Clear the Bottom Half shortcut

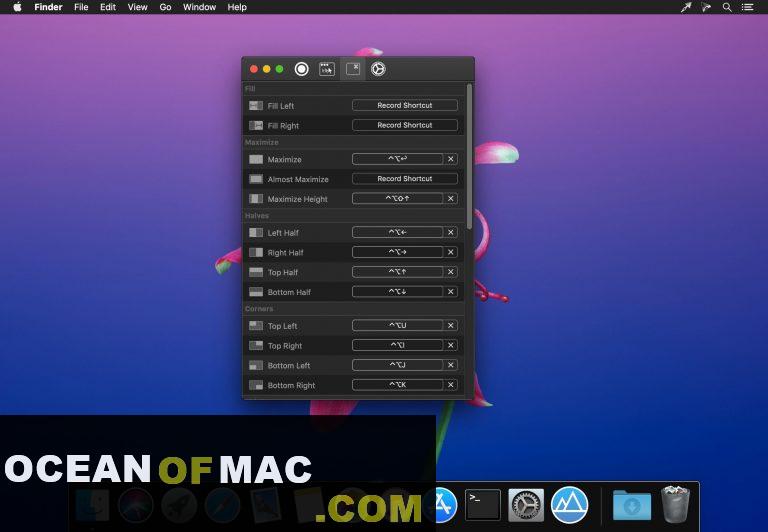pyautogui.click(x=451, y=291)
